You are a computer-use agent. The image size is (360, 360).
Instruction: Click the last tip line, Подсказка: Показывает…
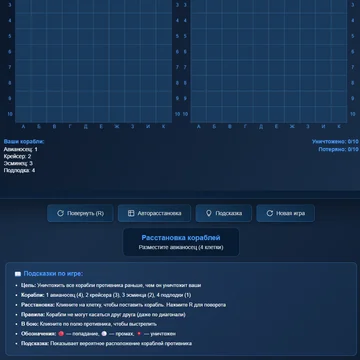pos(106,343)
